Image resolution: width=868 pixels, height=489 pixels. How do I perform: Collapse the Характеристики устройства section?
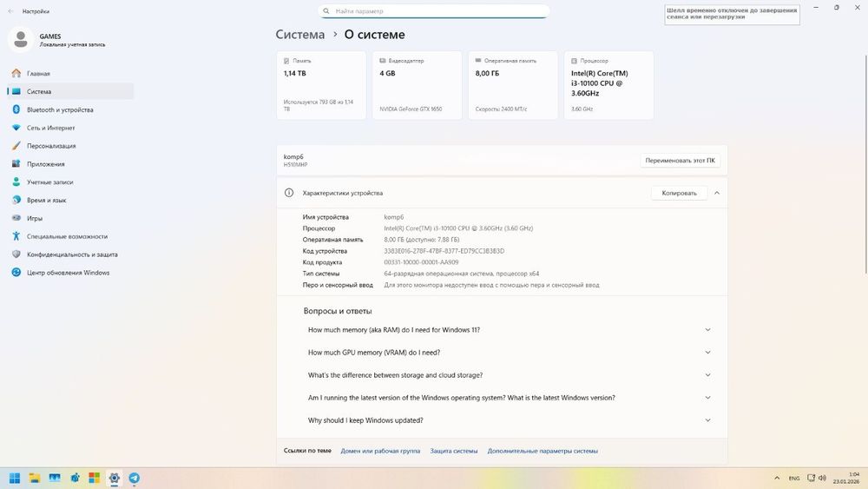click(x=717, y=193)
